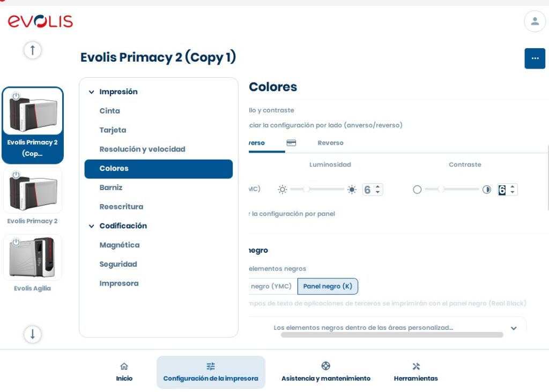549x392 pixels.
Task: Click the Contraste column label
Action: (465, 165)
